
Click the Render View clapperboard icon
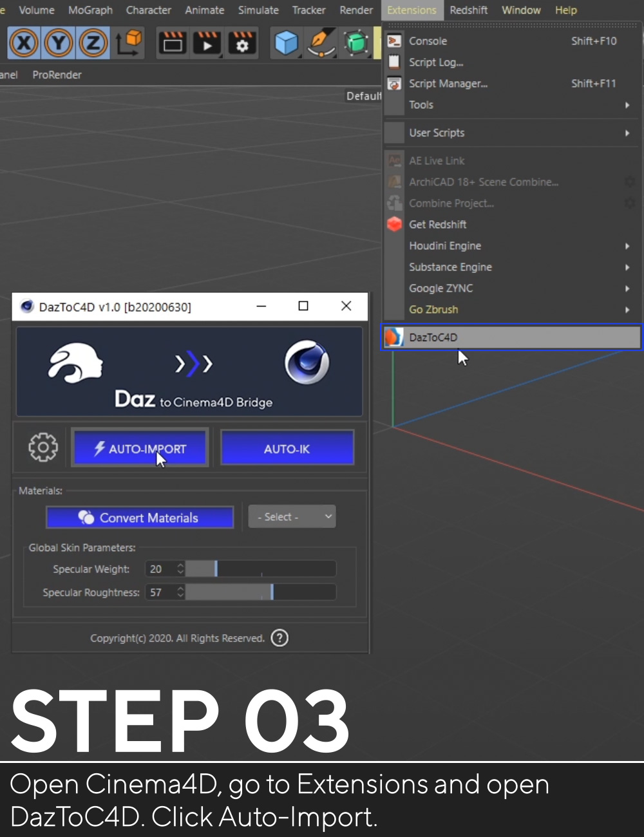[x=172, y=43]
